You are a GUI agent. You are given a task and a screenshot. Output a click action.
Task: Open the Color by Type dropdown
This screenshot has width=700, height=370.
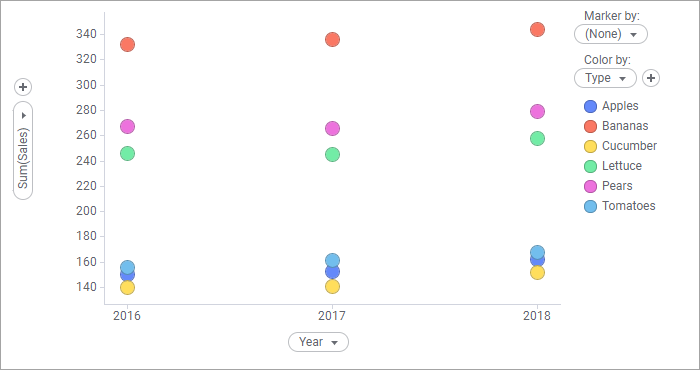point(605,78)
